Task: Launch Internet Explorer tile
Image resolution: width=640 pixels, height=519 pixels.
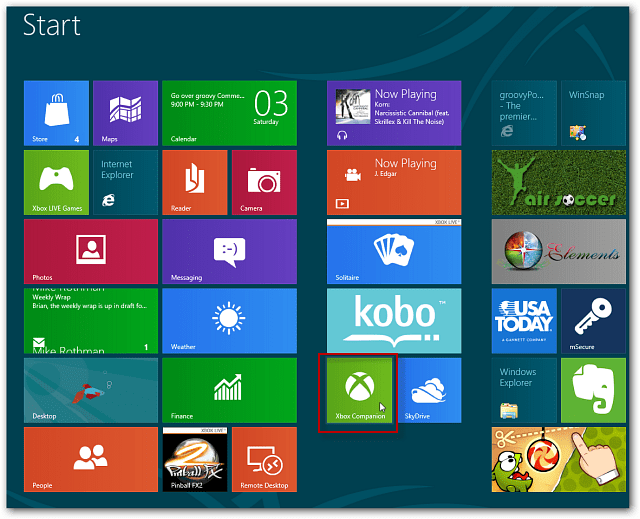Action: pos(125,182)
